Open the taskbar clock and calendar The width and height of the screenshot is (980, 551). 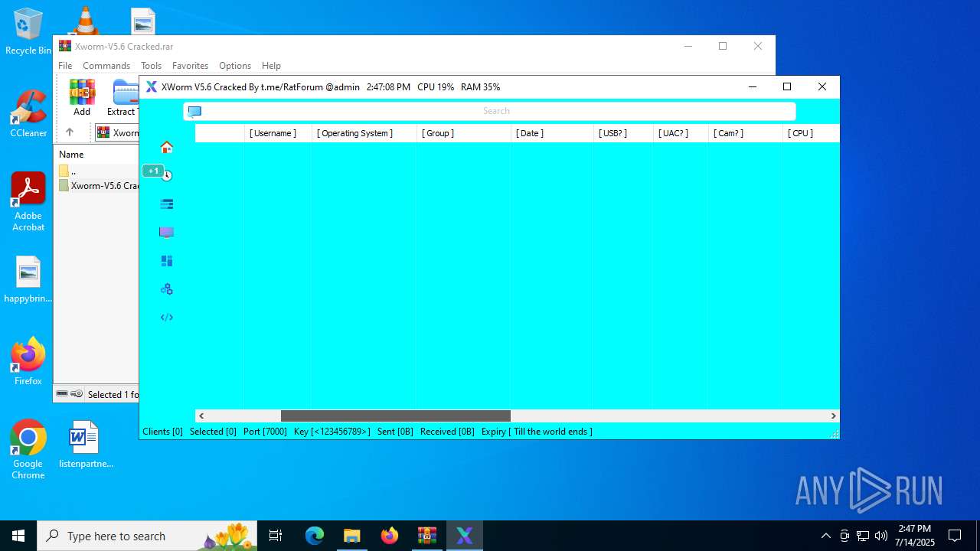coord(916,536)
